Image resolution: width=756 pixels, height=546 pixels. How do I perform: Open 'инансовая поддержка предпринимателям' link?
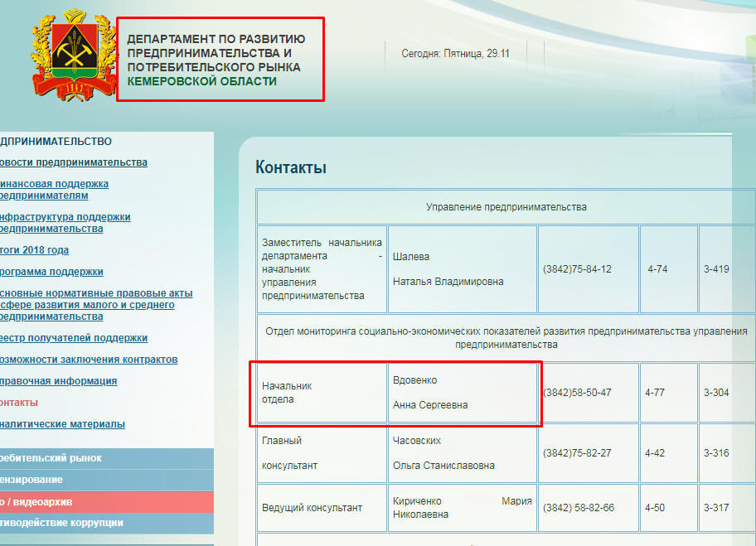[x=54, y=190]
